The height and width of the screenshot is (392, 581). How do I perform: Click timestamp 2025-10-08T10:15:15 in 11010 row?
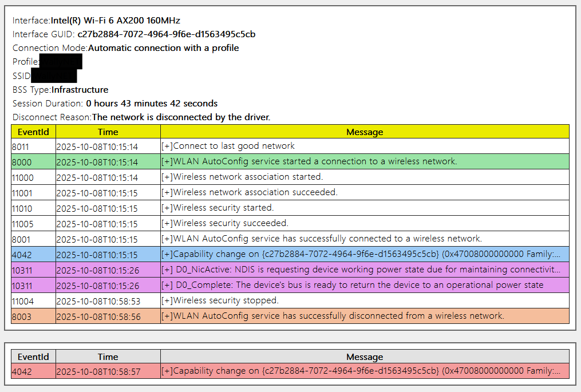[x=97, y=209]
